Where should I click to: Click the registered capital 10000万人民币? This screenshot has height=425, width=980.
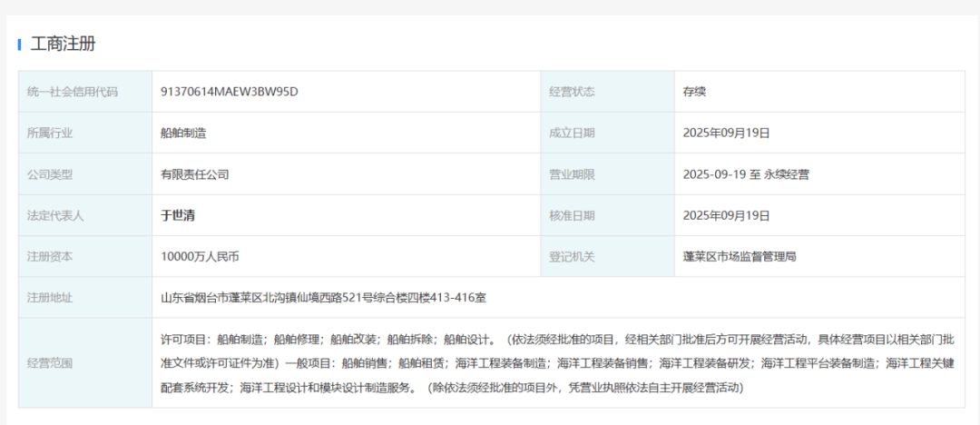[200, 257]
